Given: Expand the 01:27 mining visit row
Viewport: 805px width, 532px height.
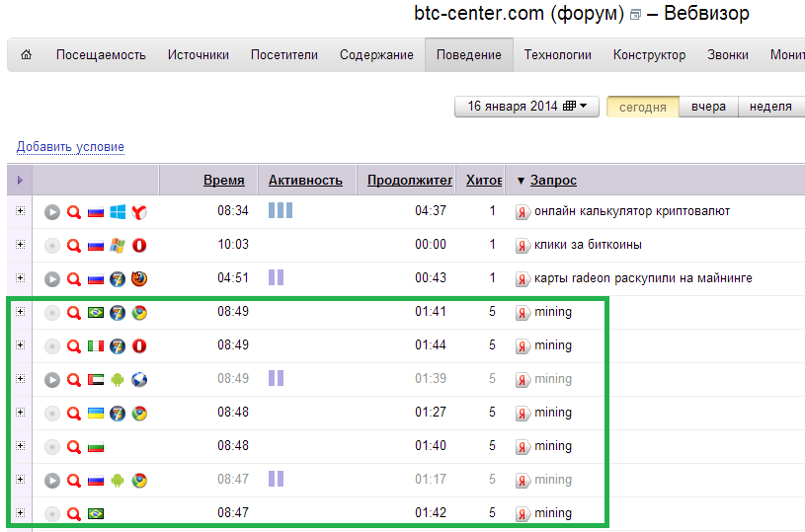Looking at the screenshot, I should coord(20,412).
